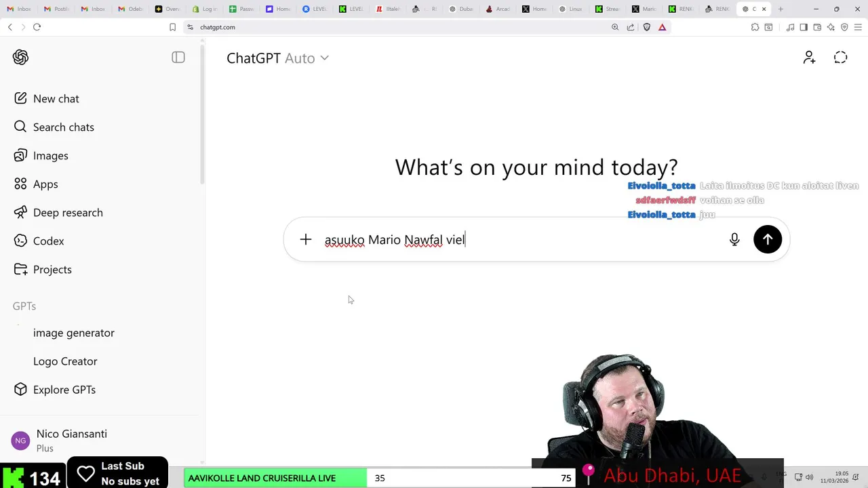Close the active ChatGPT tab
The image size is (868, 488).
764,9
